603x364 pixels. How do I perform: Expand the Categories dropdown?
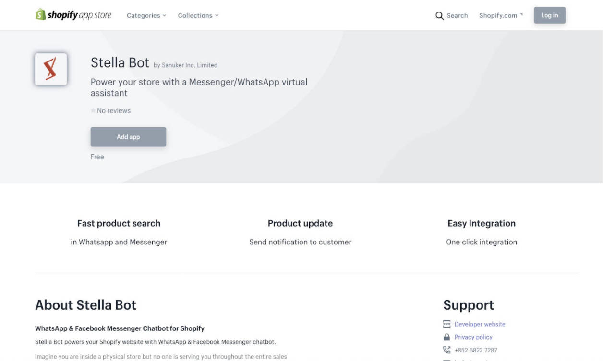tap(146, 15)
